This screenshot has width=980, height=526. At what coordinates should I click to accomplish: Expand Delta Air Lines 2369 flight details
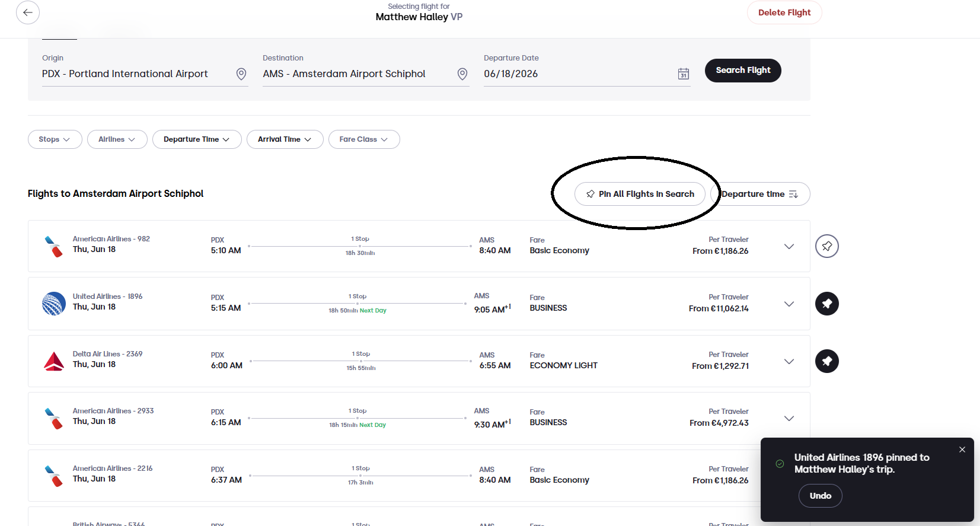pyautogui.click(x=789, y=362)
